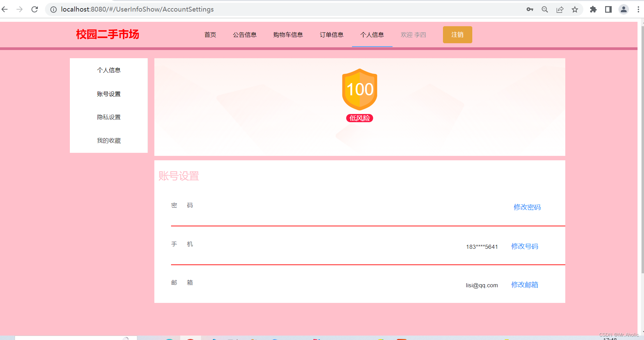This screenshot has height=340, width=644.
Task: Reload the current page
Action: point(34,9)
